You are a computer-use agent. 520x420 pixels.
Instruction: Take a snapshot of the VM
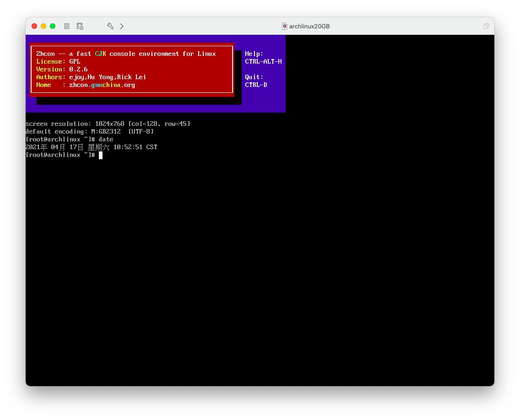80,26
